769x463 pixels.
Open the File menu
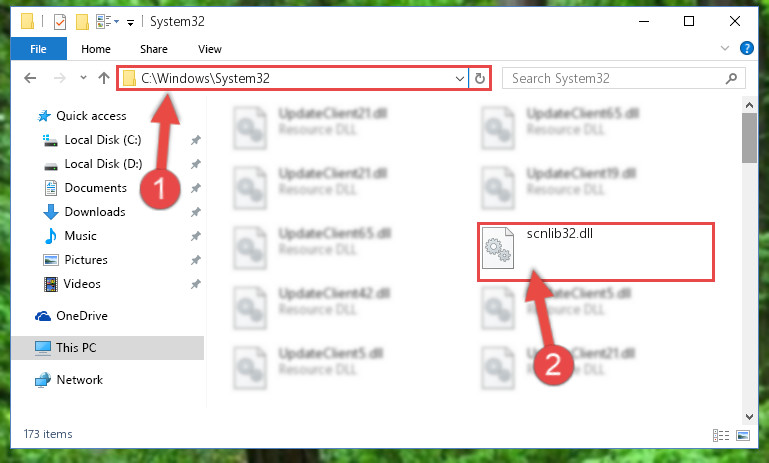38,49
